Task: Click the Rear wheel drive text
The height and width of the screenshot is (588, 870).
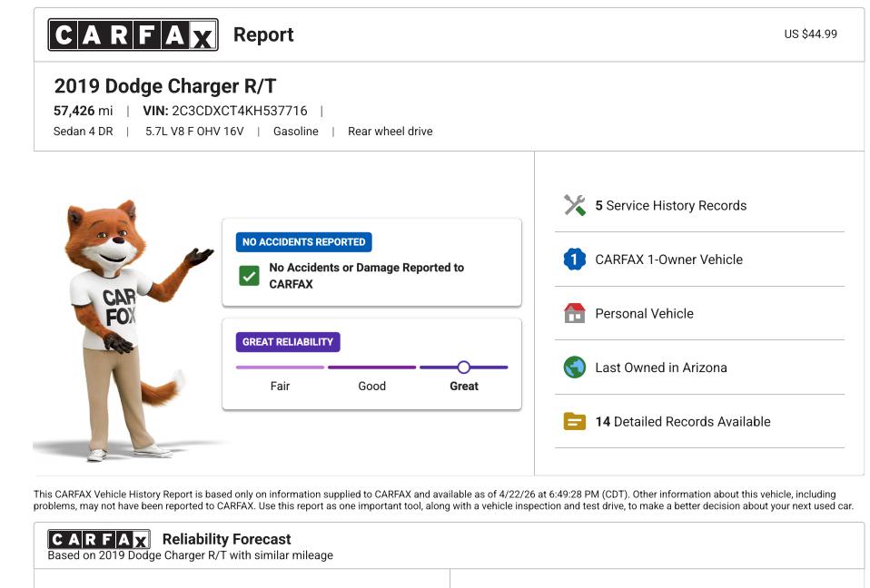Action: [391, 132]
